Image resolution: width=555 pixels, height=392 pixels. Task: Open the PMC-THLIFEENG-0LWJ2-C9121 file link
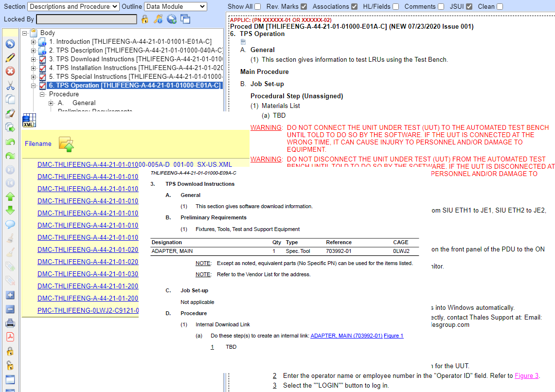[88, 310]
